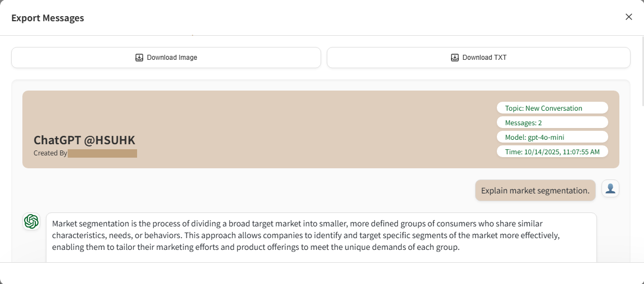Click the redacted creator name block
Image resolution: width=644 pixels, height=284 pixels.
pos(102,153)
